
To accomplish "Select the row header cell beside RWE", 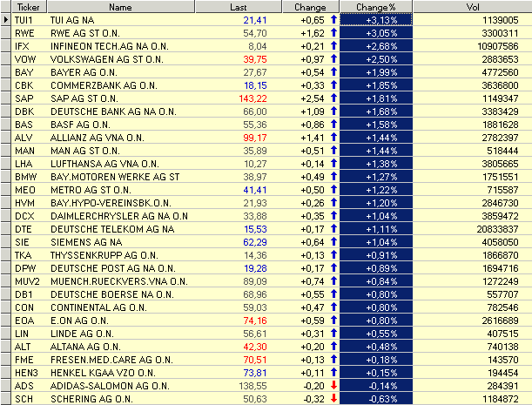I will (6, 33).
